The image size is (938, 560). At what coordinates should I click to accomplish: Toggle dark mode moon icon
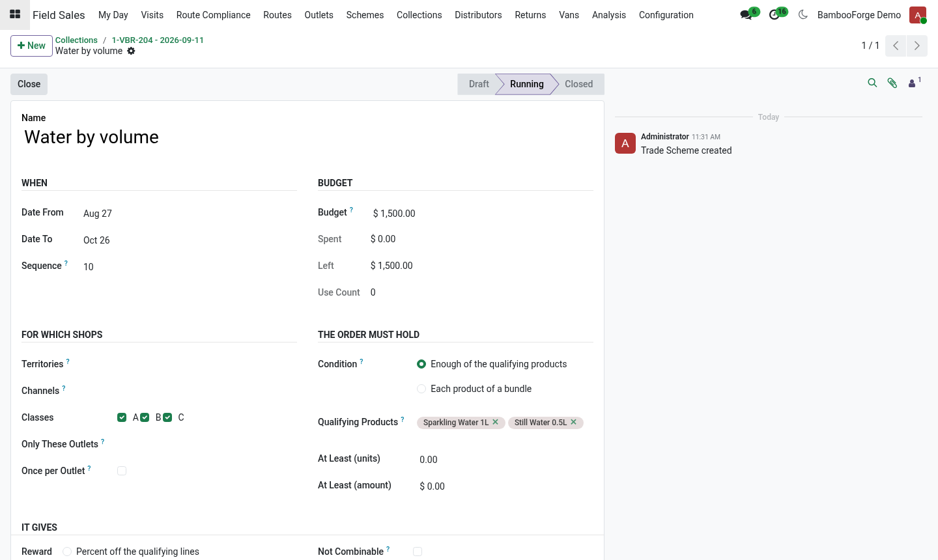[803, 14]
